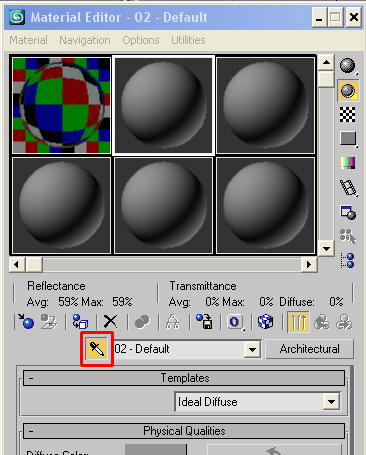The image size is (366, 455).
Task: Select the bottom-middle sample sphere slot
Action: coord(163,206)
